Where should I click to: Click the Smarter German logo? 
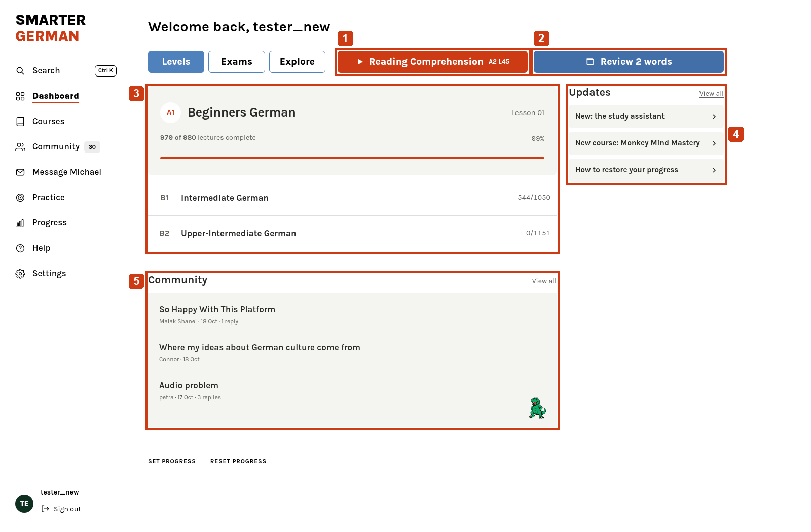click(51, 28)
